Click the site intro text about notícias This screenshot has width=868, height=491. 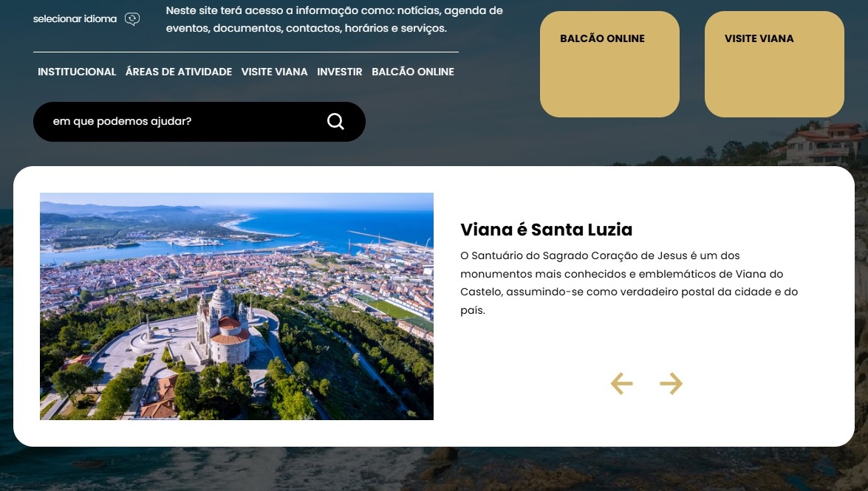pos(335,18)
